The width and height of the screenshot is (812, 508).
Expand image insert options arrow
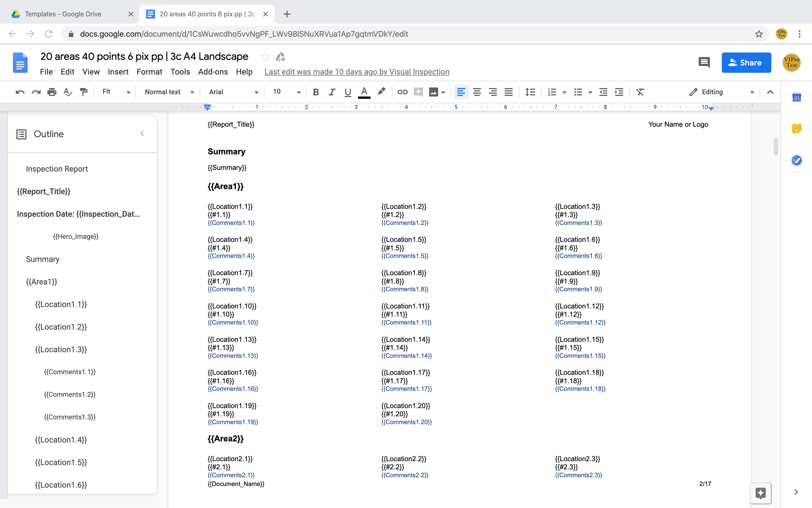443,92
